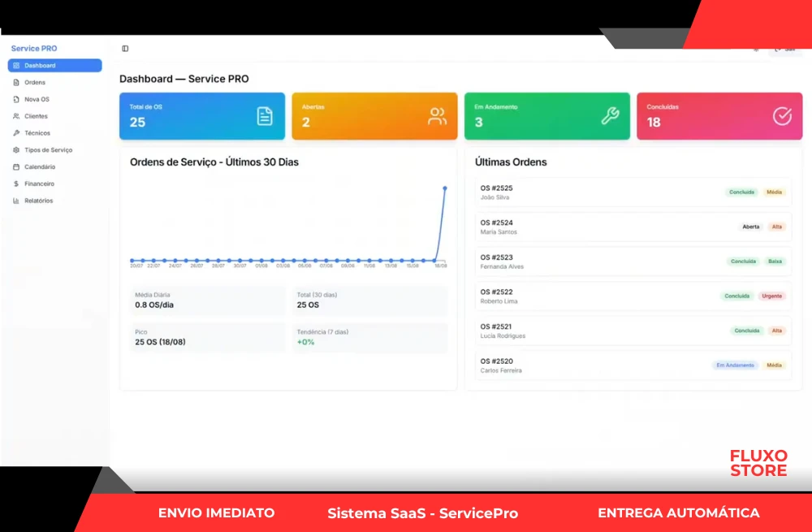Select Técnicos in the sidebar
The image size is (812, 532).
click(37, 133)
